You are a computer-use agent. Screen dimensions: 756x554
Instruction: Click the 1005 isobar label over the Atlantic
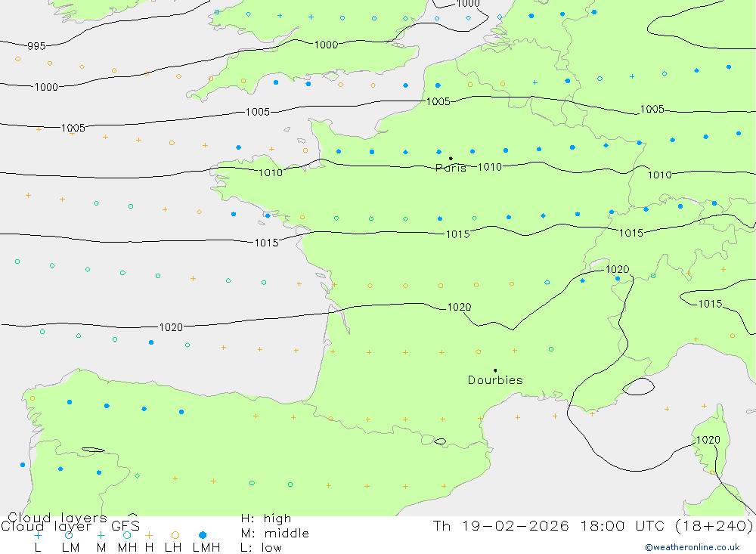point(73,128)
